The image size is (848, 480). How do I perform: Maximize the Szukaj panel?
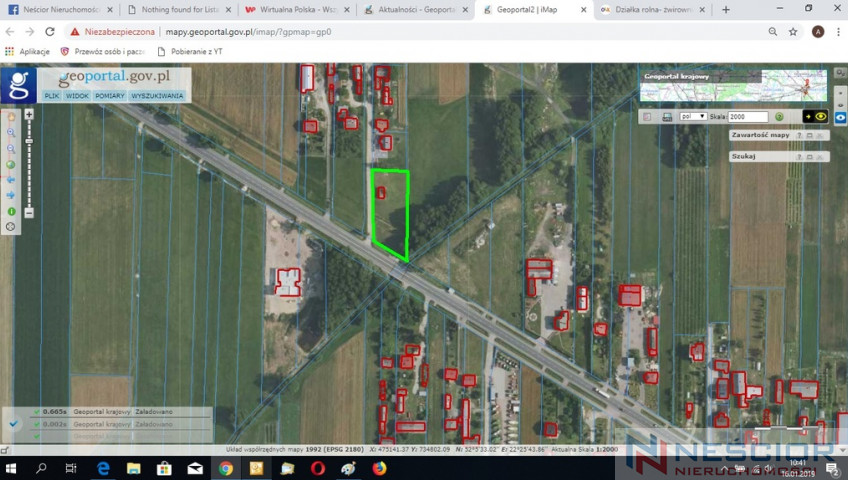tap(810, 156)
